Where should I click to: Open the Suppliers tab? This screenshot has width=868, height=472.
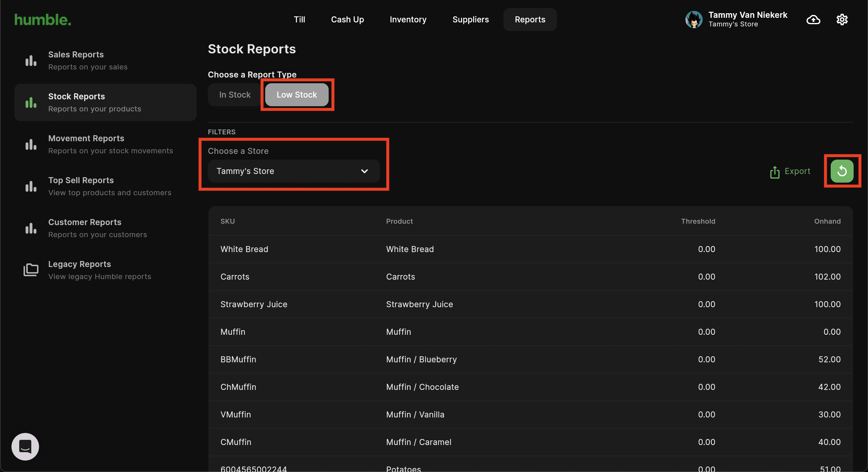point(470,20)
